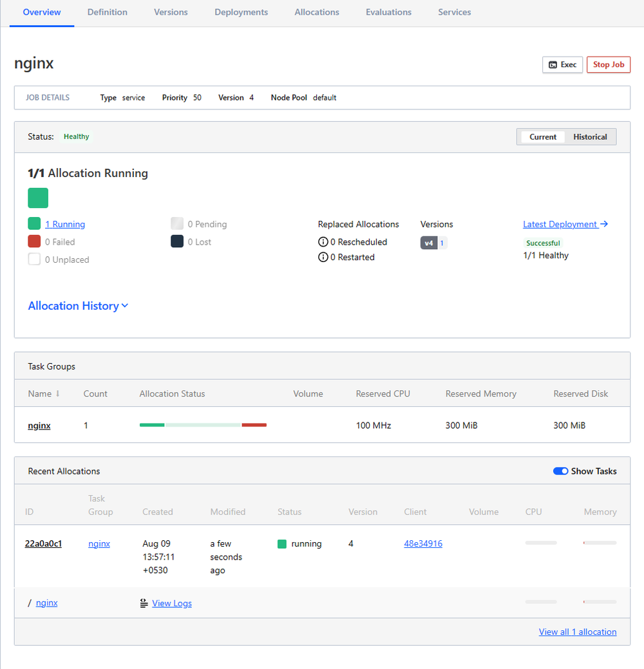Click the sort arrow next to Name
The width and height of the screenshot is (644, 669).
click(57, 394)
